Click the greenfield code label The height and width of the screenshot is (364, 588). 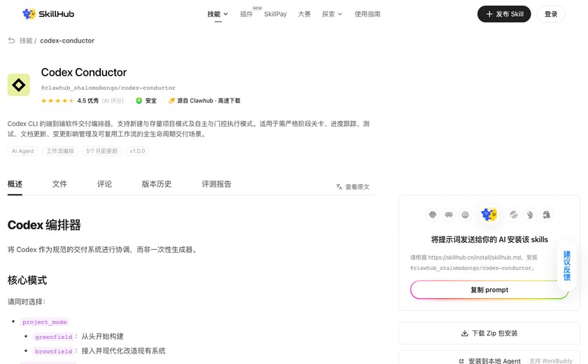(x=53, y=337)
